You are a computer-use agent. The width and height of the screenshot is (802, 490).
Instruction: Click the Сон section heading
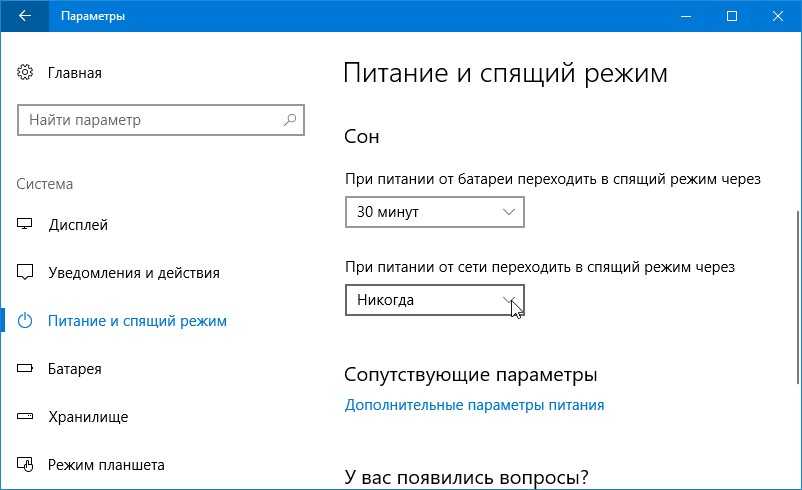[362, 137]
